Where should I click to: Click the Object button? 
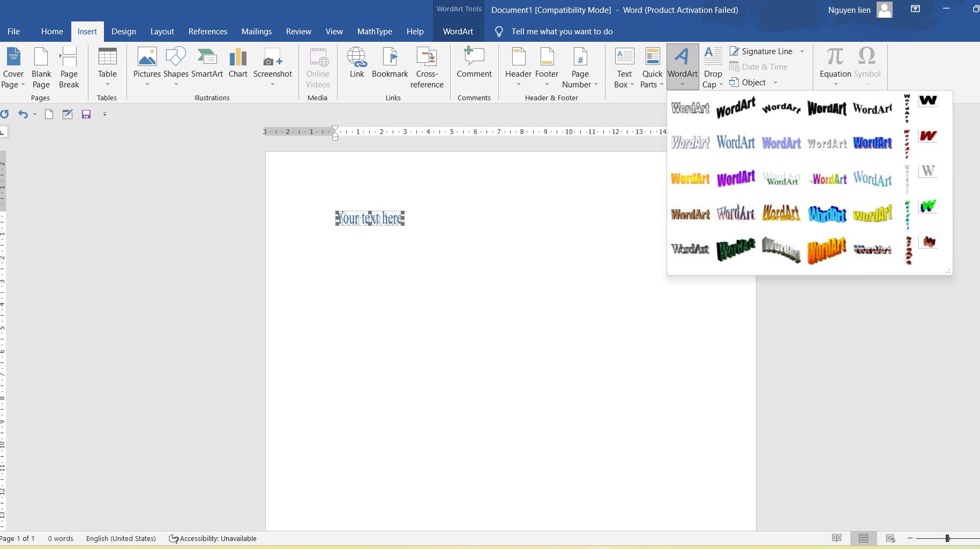click(x=748, y=83)
